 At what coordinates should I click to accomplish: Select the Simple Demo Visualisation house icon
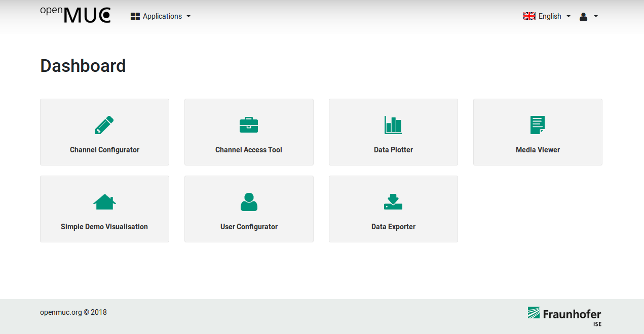(x=104, y=201)
